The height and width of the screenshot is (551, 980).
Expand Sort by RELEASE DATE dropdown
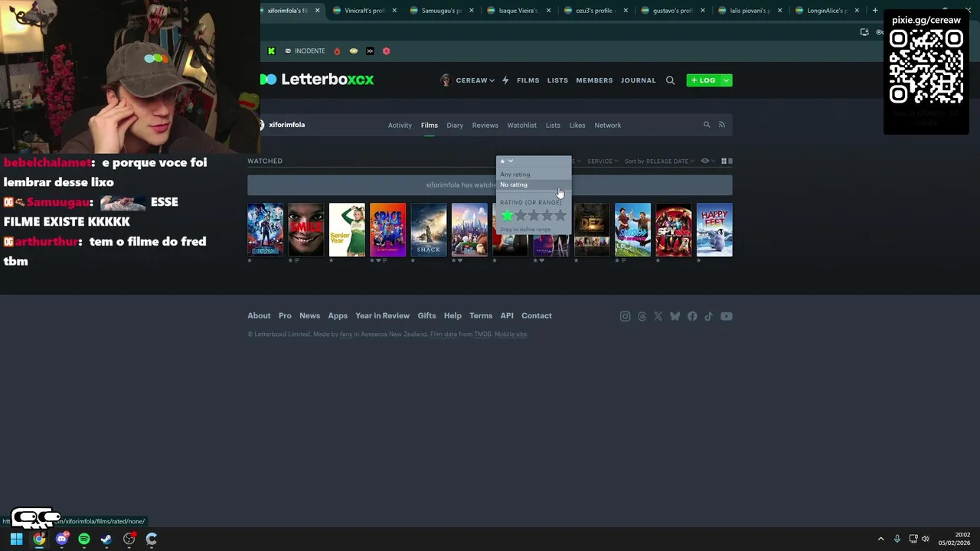(x=659, y=161)
